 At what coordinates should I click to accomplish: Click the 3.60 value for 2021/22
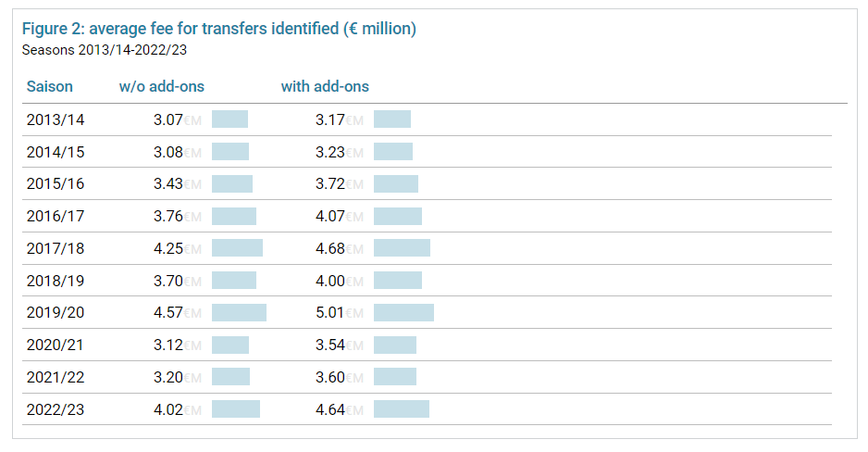coord(330,377)
